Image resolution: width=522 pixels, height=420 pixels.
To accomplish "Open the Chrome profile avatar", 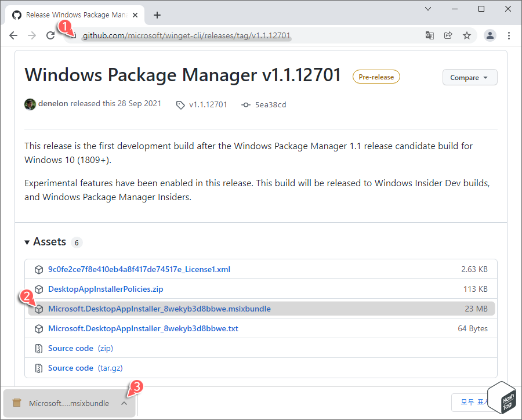I will 490,35.
